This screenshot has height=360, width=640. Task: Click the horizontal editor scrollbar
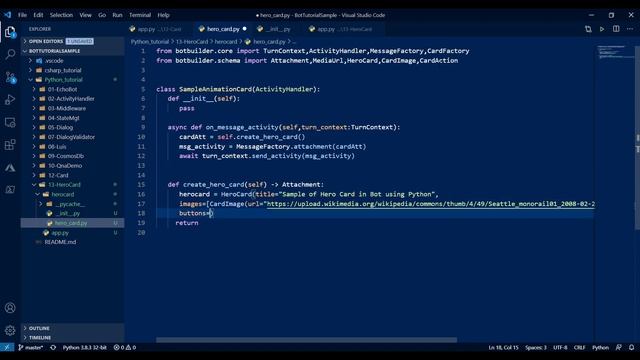coord(307,340)
